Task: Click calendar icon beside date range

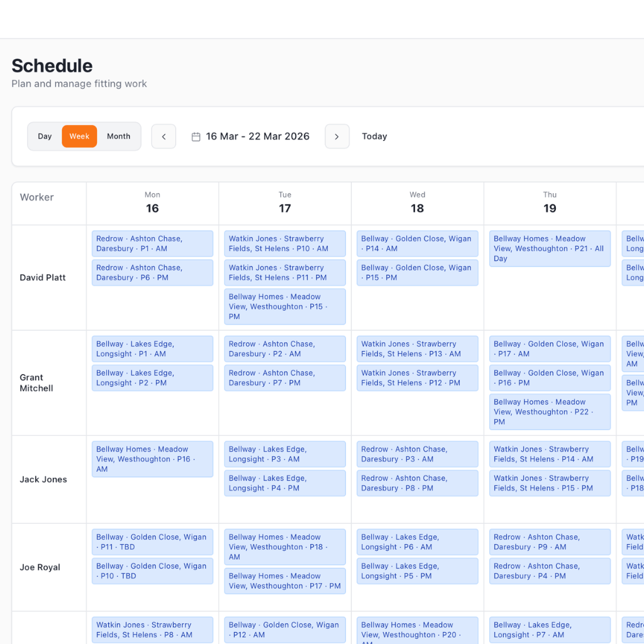Action: pyautogui.click(x=196, y=136)
